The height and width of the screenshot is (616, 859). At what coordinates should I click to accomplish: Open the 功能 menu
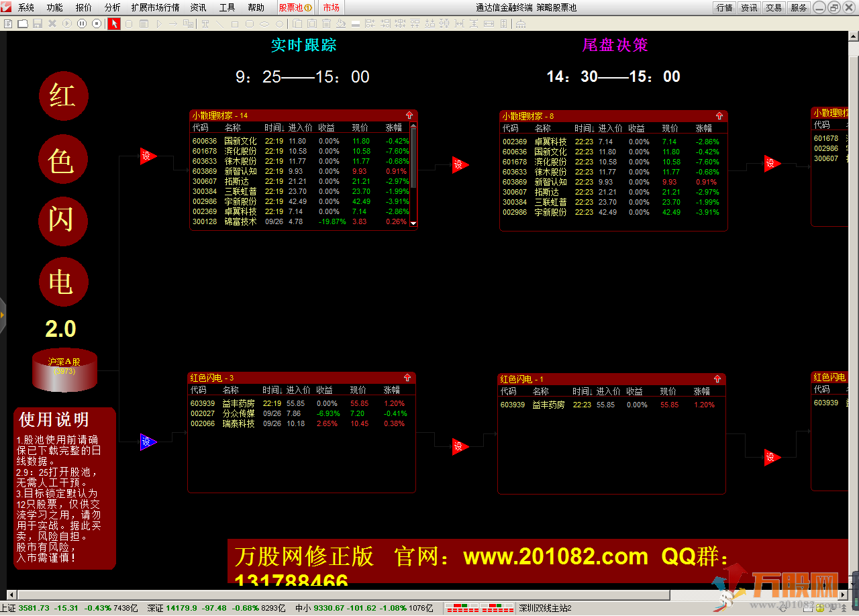pyautogui.click(x=55, y=8)
